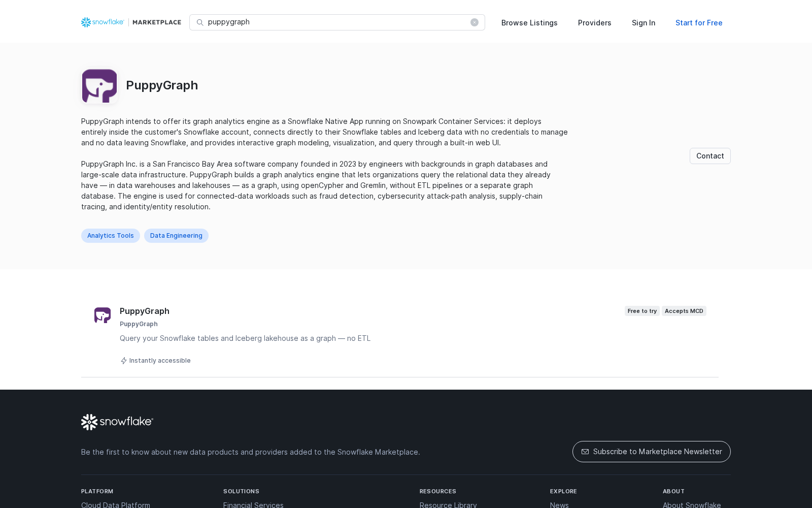The width and height of the screenshot is (812, 508).
Task: Click the SOLUTIONS footer heading
Action: [241, 491]
